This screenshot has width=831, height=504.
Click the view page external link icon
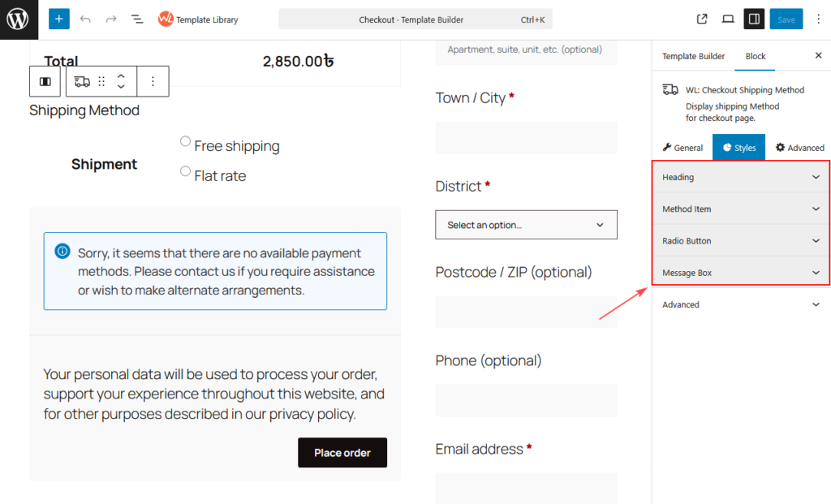point(703,19)
